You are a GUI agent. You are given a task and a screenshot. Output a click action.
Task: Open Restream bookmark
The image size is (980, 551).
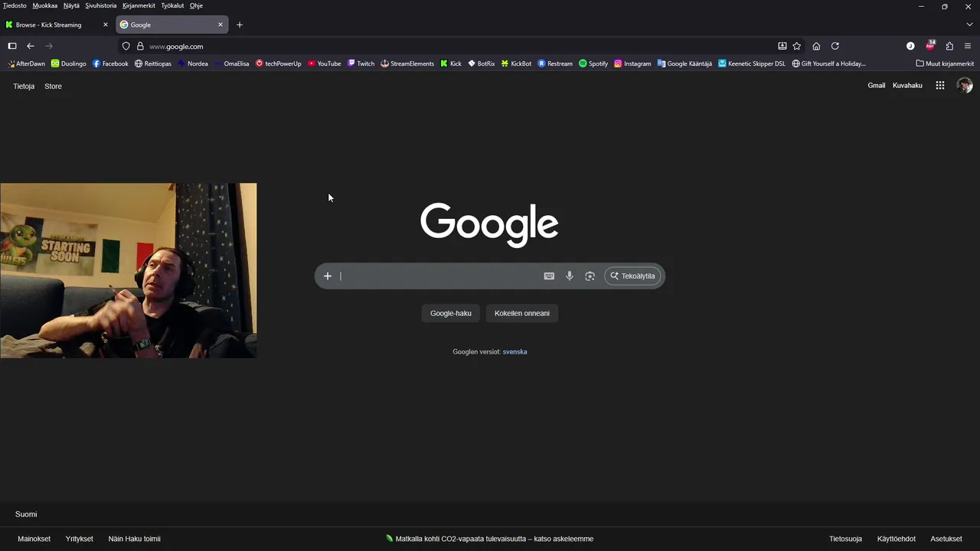coord(555,64)
